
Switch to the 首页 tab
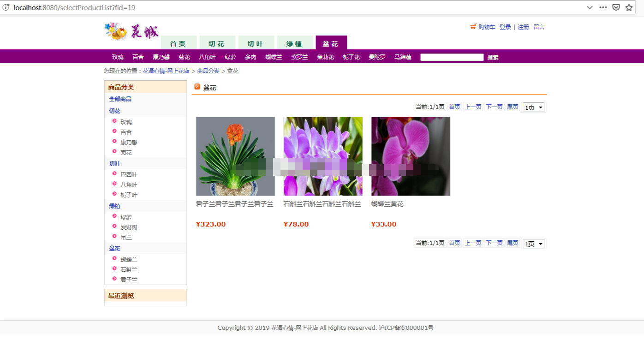click(x=179, y=43)
